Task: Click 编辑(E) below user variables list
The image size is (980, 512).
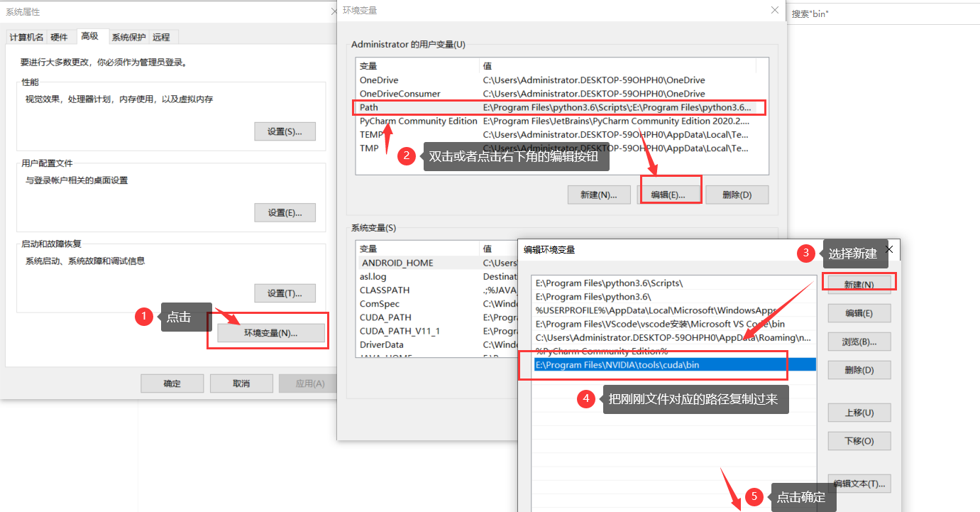Action: click(x=670, y=194)
